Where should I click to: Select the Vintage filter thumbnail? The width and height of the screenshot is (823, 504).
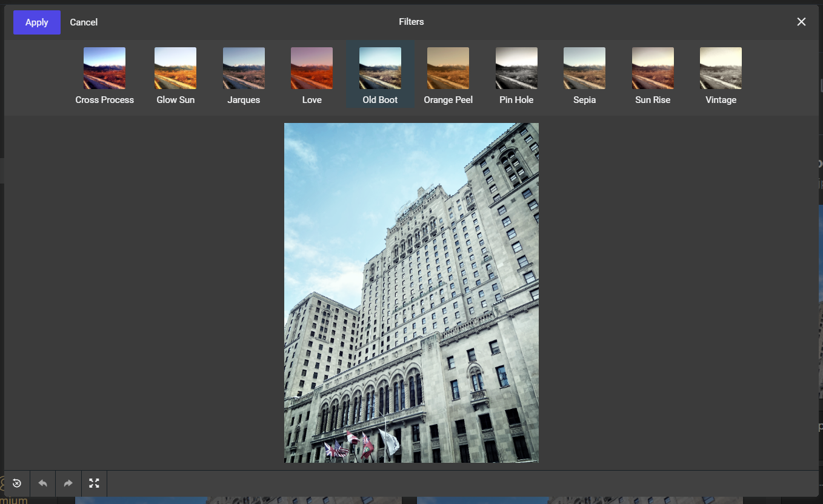click(x=721, y=68)
